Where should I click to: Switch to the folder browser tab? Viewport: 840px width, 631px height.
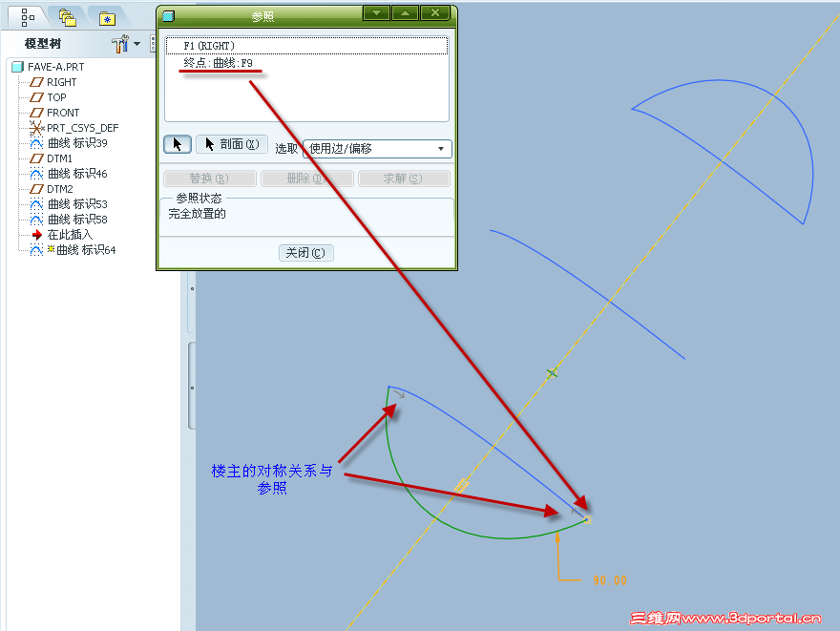(x=66, y=17)
